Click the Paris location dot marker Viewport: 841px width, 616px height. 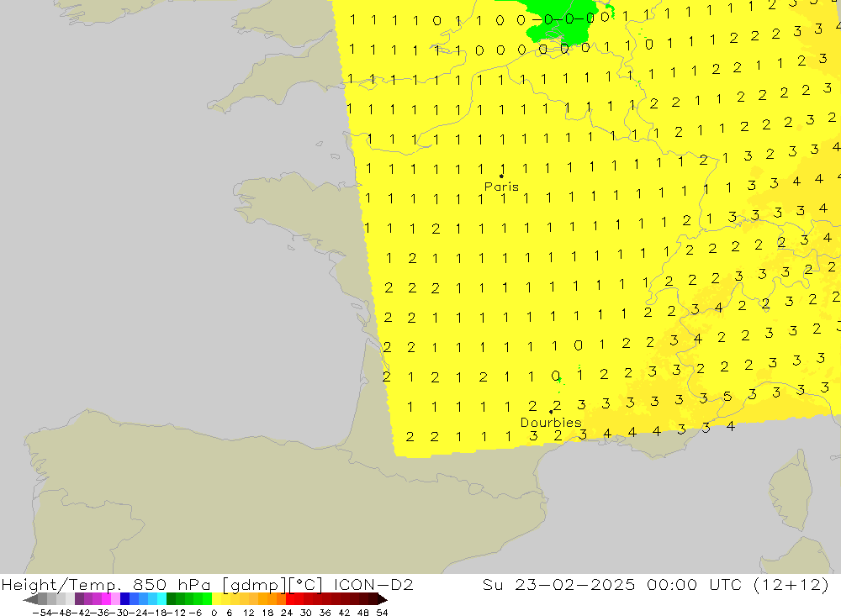501,176
